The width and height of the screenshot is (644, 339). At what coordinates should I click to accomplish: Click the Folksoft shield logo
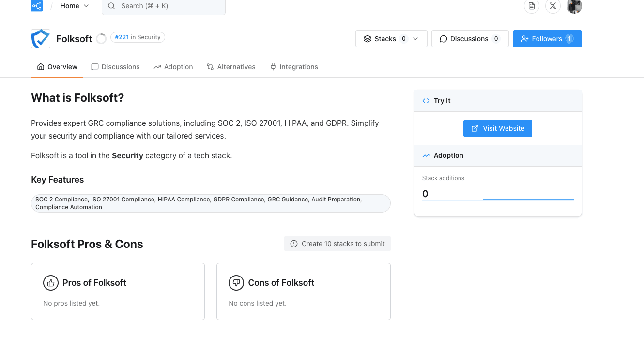41,39
